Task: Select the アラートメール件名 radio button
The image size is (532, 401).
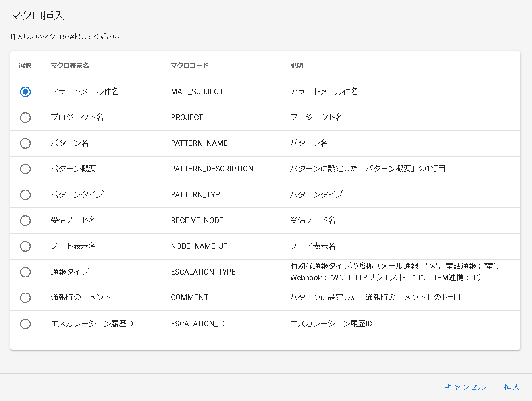Action: click(x=25, y=92)
